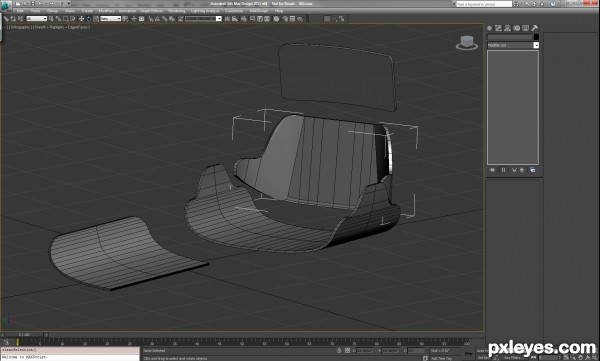Click the Align tool icon
The height and width of the screenshot is (361, 600).
coord(235,18)
